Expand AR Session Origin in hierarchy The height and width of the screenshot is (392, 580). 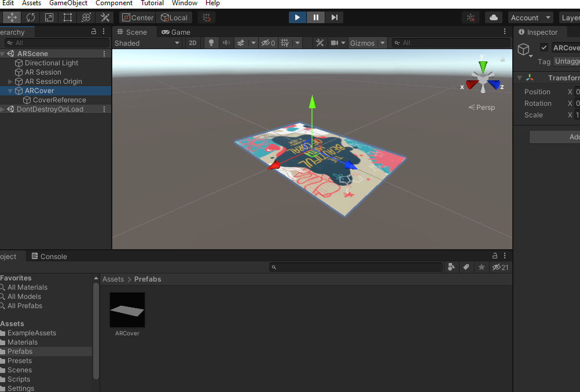(x=10, y=82)
